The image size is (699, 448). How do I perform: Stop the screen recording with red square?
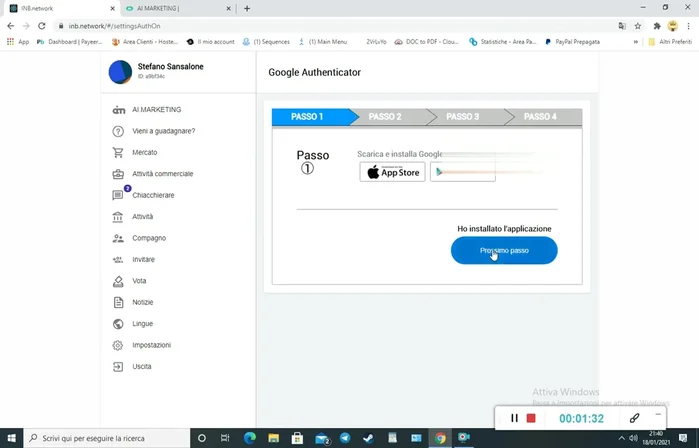point(530,418)
